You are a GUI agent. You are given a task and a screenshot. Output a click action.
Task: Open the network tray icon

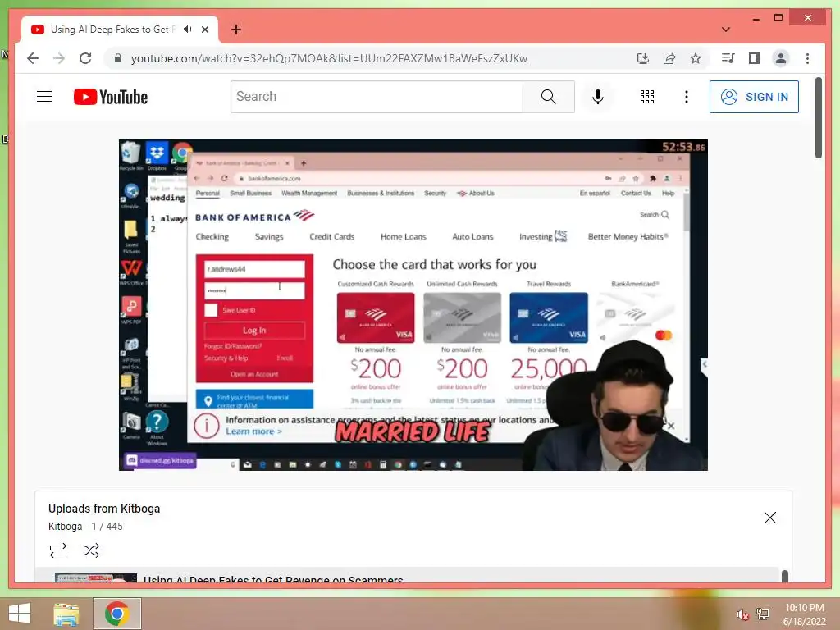[763, 614]
